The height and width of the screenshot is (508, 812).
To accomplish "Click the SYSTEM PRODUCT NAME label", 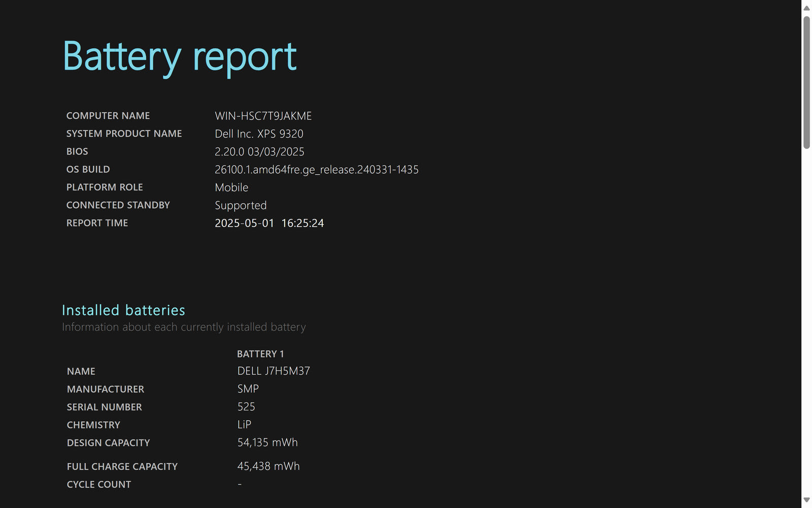I will pos(124,134).
